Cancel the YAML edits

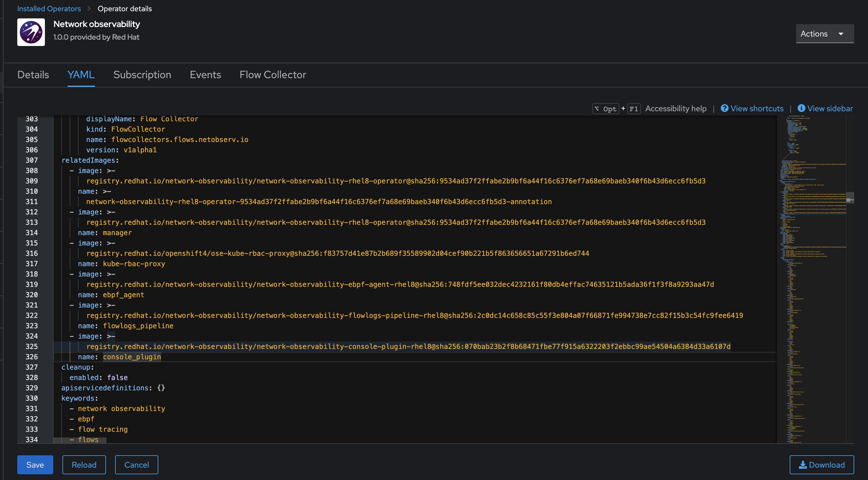[x=136, y=465]
